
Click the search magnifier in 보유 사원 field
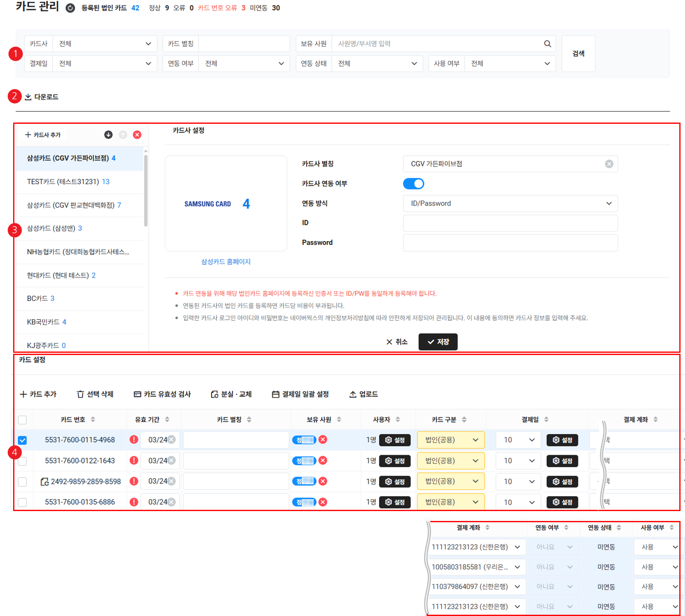click(x=547, y=44)
